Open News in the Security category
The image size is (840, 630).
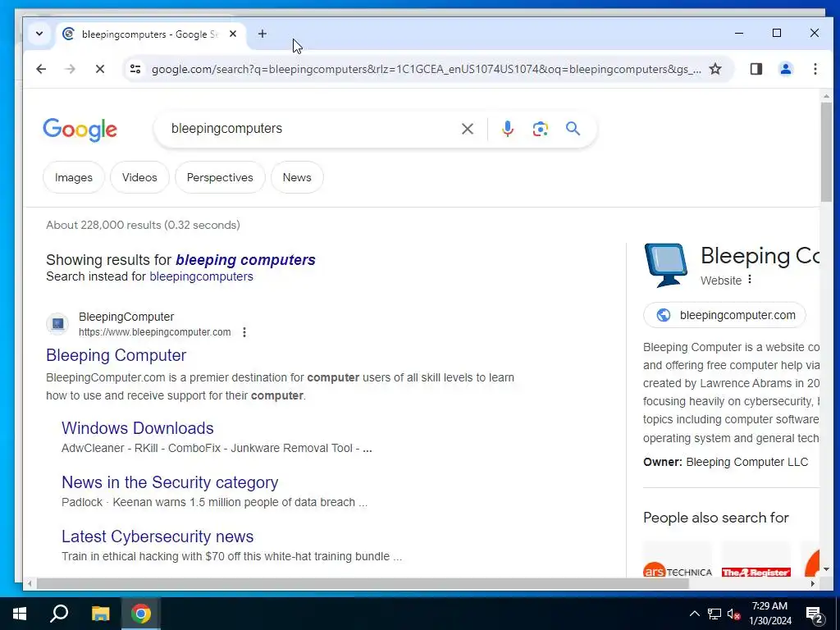point(170,482)
